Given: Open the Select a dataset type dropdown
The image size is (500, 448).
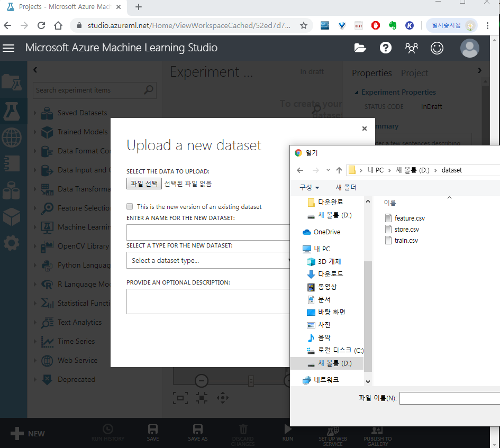Looking at the screenshot, I should click(x=208, y=260).
